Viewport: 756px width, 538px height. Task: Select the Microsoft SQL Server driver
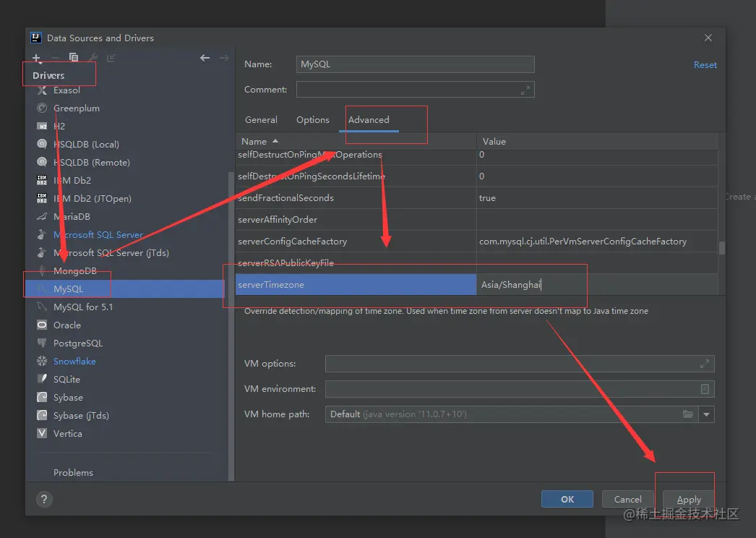(98, 234)
